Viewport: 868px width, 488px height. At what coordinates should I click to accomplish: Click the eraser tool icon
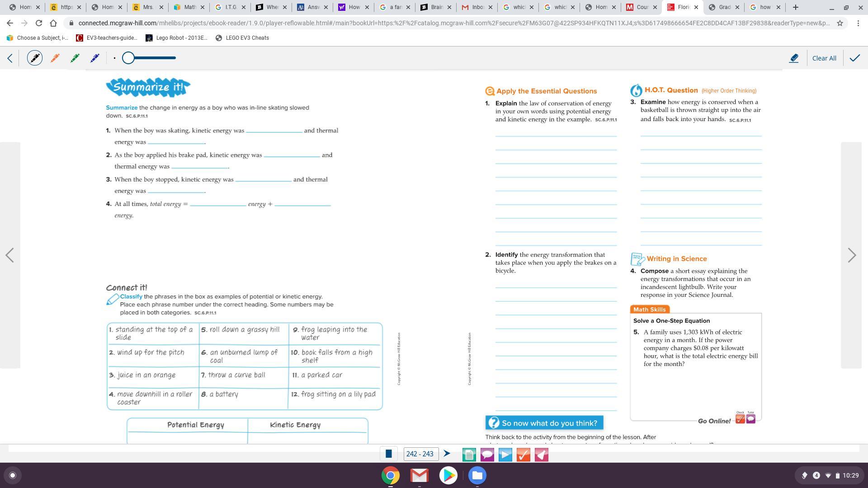[x=794, y=58]
